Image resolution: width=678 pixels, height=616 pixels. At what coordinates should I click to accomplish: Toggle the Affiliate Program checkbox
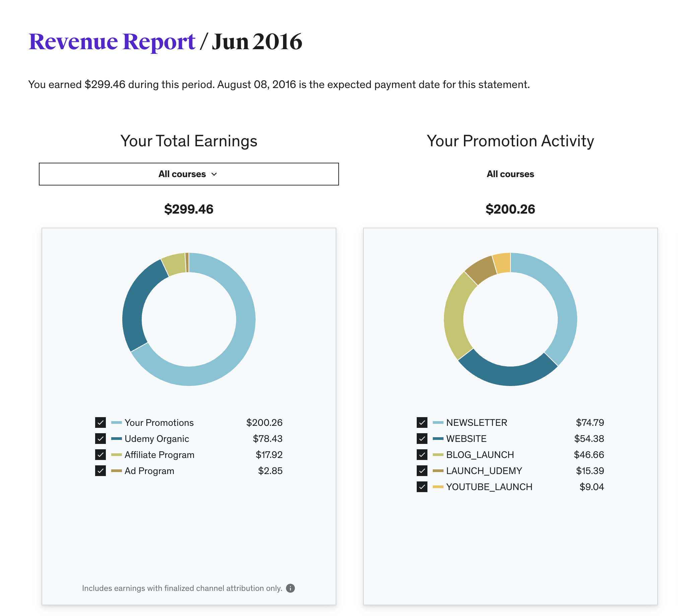point(100,455)
